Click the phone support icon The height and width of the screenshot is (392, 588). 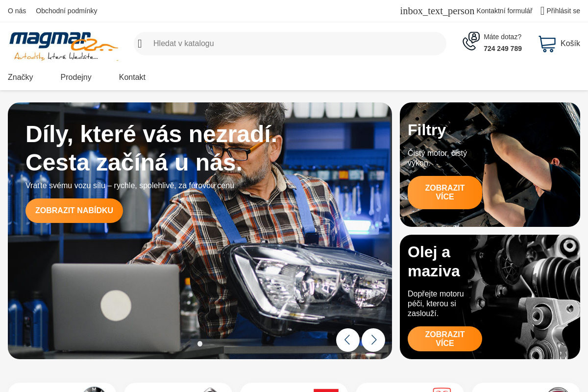471,41
